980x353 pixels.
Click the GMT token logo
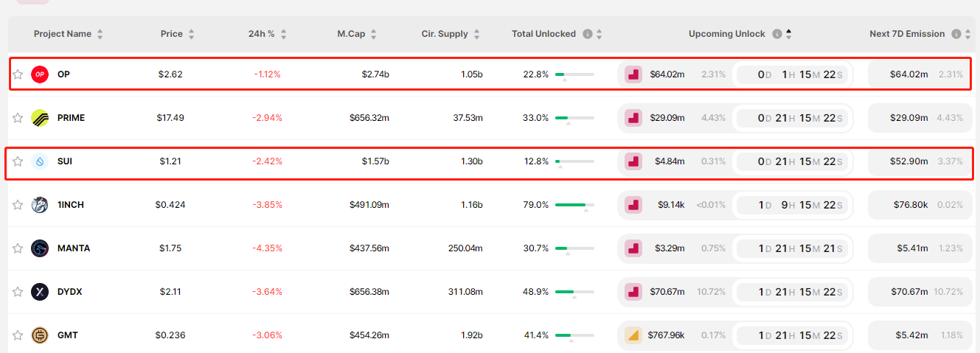point(40,335)
